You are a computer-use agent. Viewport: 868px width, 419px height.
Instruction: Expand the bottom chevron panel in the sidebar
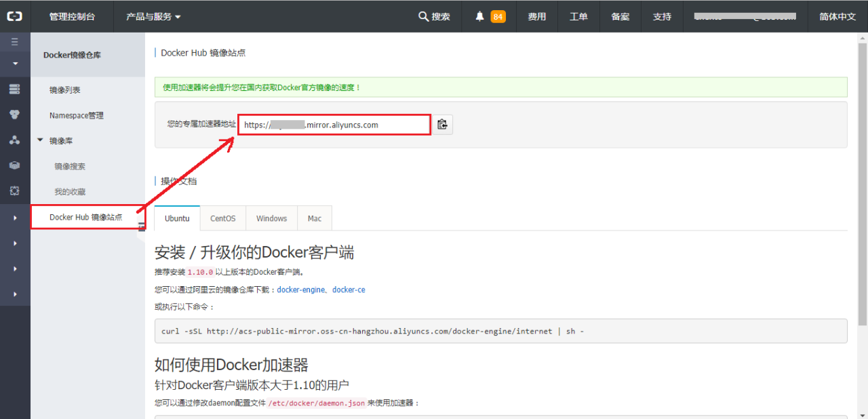click(x=15, y=294)
